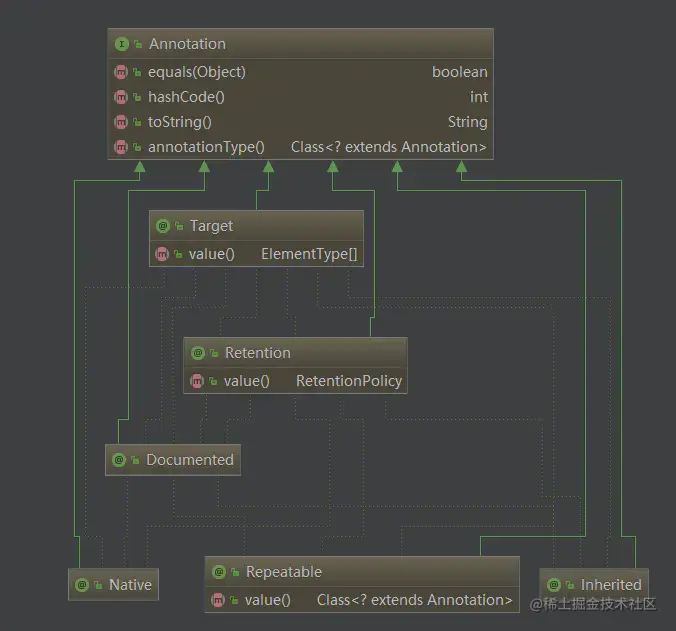Click the RetentionPolicy return type

349,381
